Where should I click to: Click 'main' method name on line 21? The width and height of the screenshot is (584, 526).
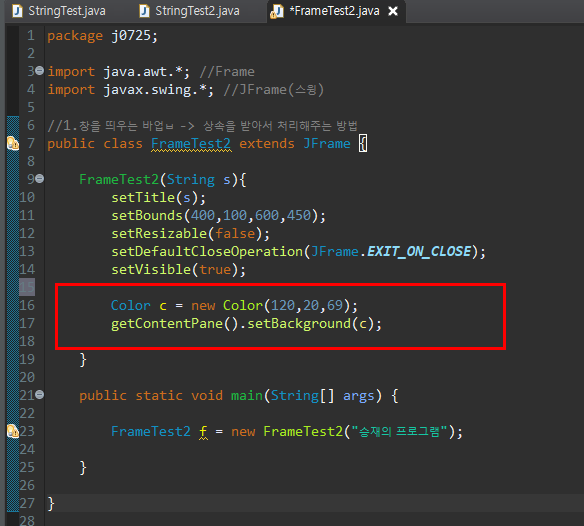[247, 396]
